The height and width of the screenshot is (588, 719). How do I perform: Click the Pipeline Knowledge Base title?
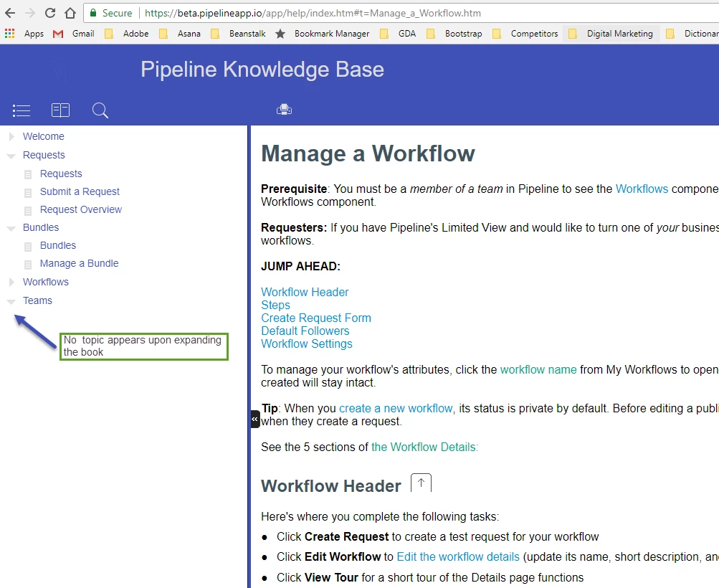coord(262,70)
